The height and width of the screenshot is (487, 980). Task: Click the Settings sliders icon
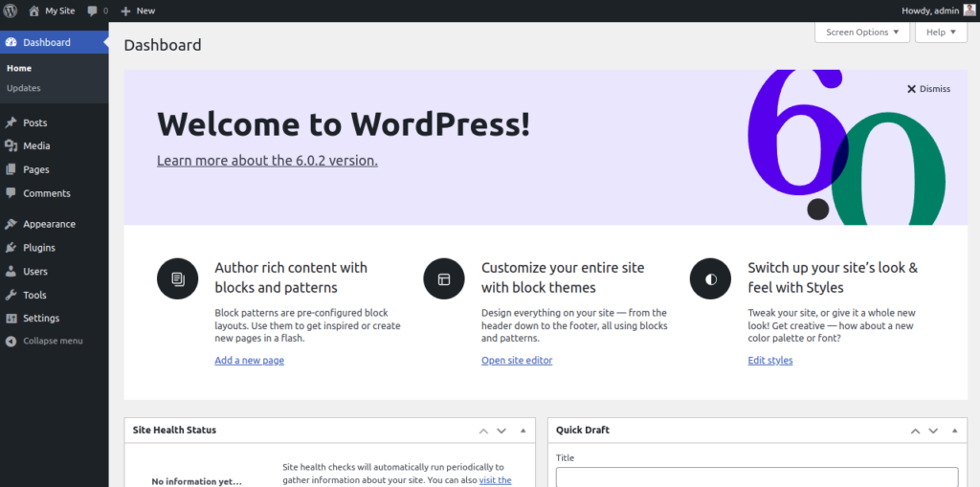click(x=11, y=319)
